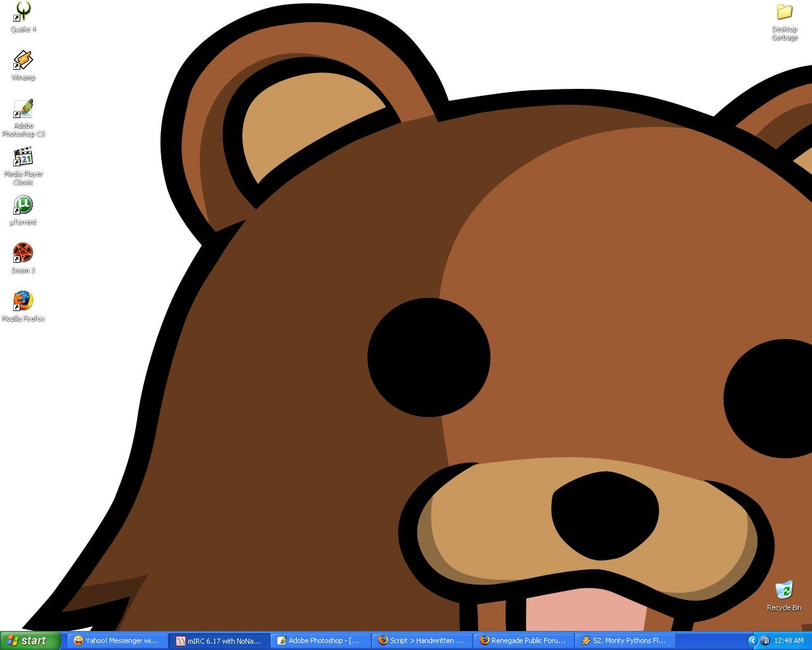Click the Mozilla Firefox desktop shortcut
Viewport: 812px width, 650px height.
(23, 302)
